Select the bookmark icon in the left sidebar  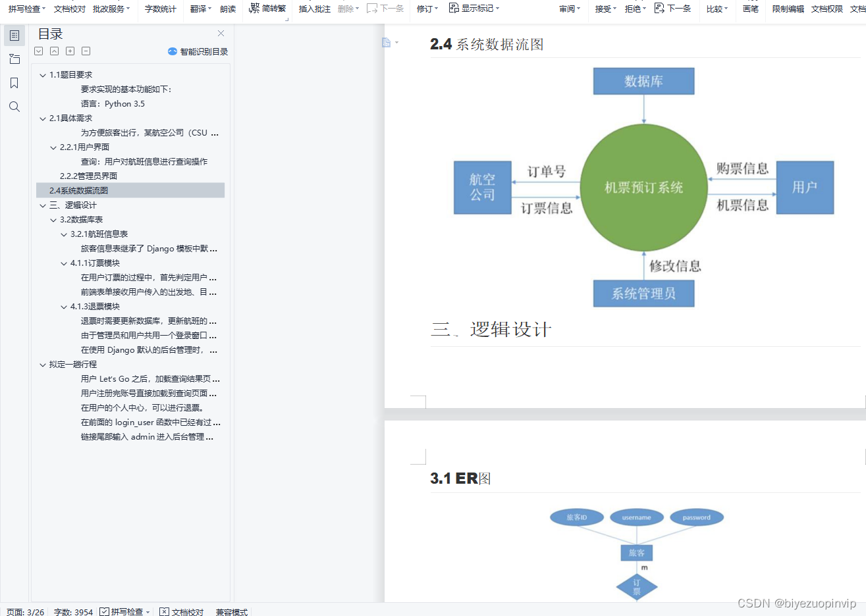(14, 82)
